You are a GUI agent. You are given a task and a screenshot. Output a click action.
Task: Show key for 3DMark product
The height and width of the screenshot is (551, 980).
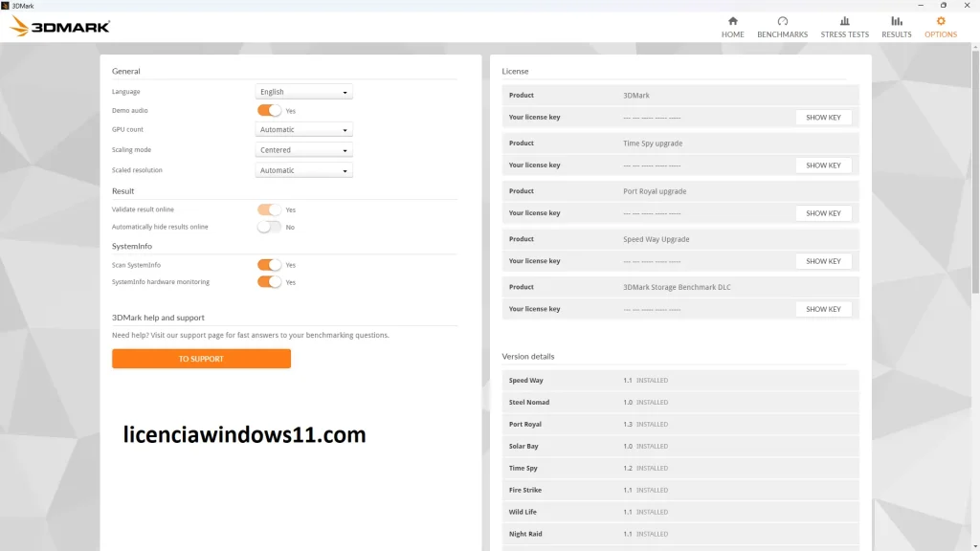click(823, 118)
